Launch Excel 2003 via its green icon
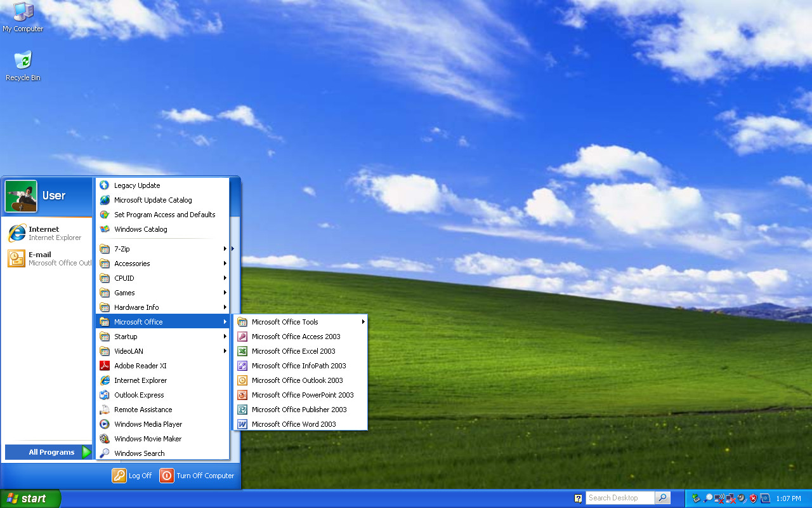Screen dimensions: 812x508 [x=242, y=351]
